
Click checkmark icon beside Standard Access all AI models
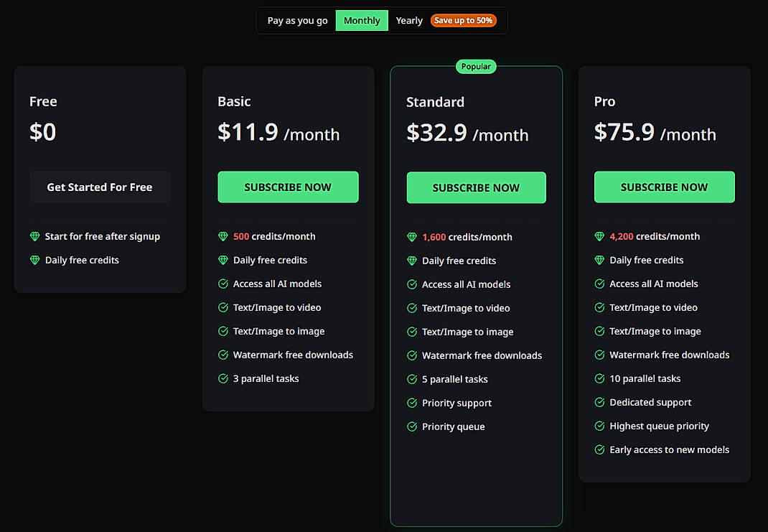(x=412, y=284)
